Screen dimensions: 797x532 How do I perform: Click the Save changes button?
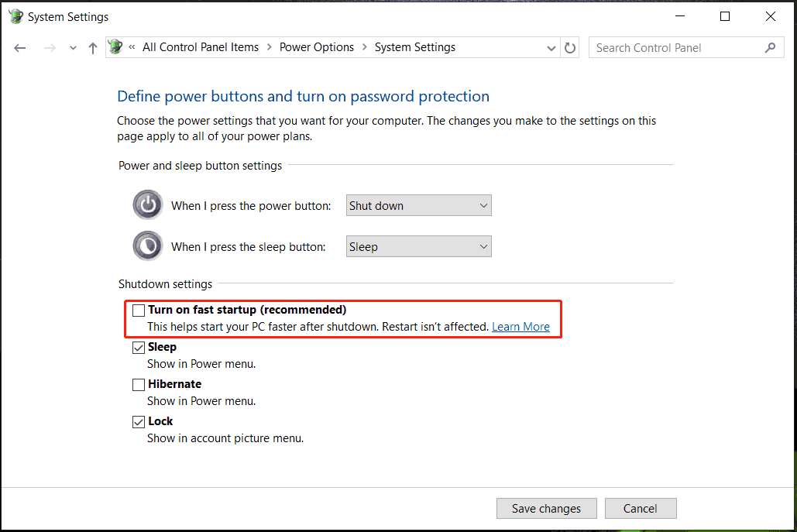click(x=546, y=508)
